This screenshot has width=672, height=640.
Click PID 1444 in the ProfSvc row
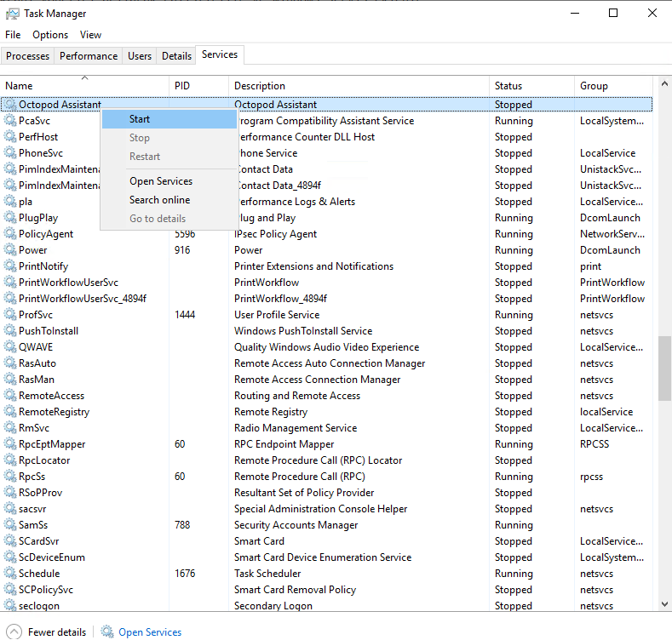tap(185, 315)
